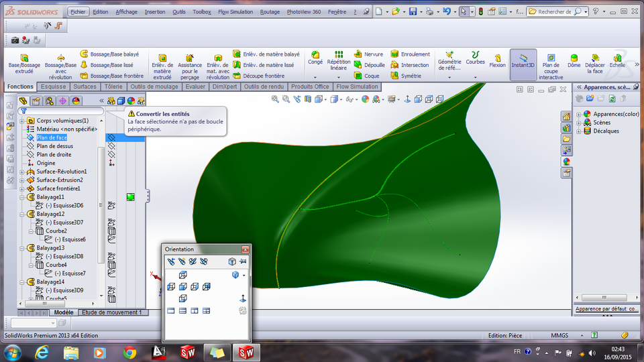Select Base/Bossage extrudé tool
The height and width of the screenshot is (362, 644).
[24, 64]
